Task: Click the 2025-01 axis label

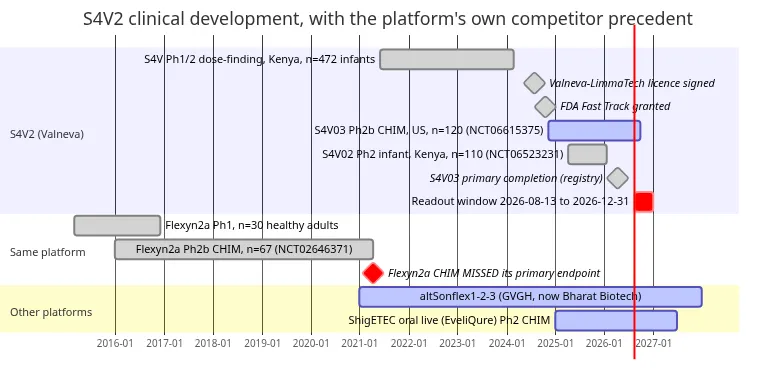Action: (x=555, y=344)
